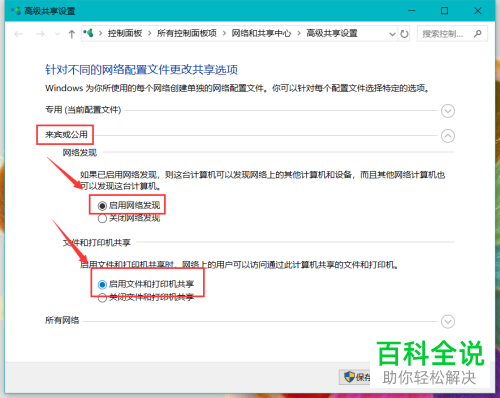The height and width of the screenshot is (398, 500).
Task: Click heading 针对不同的网络配置文件更改共享选项
Action: click(141, 70)
